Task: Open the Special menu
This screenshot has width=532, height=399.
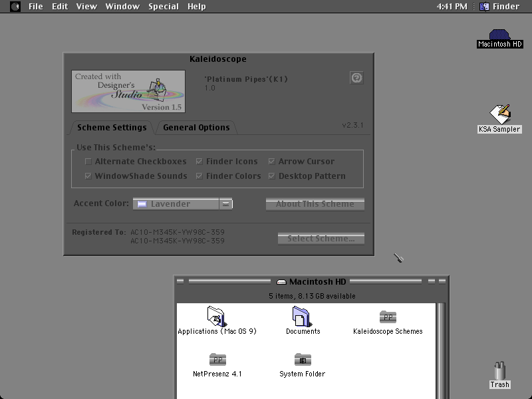Action: click(x=164, y=7)
